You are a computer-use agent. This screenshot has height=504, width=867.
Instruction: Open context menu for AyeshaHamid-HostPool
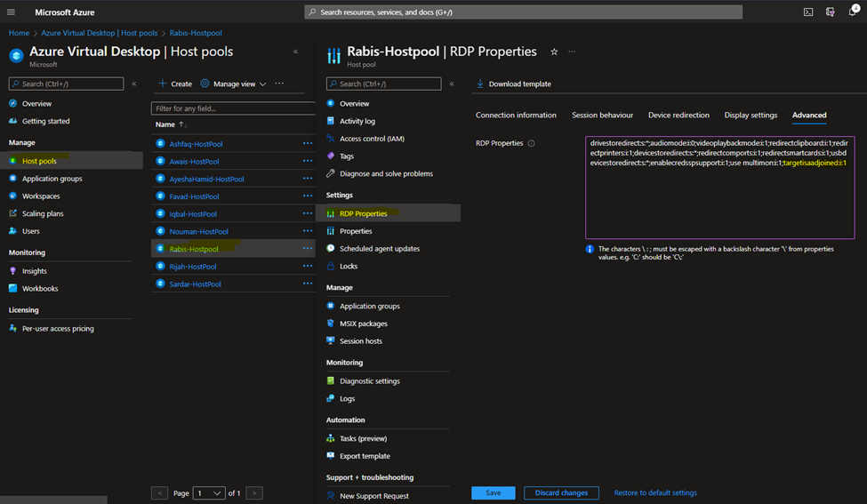coord(308,179)
